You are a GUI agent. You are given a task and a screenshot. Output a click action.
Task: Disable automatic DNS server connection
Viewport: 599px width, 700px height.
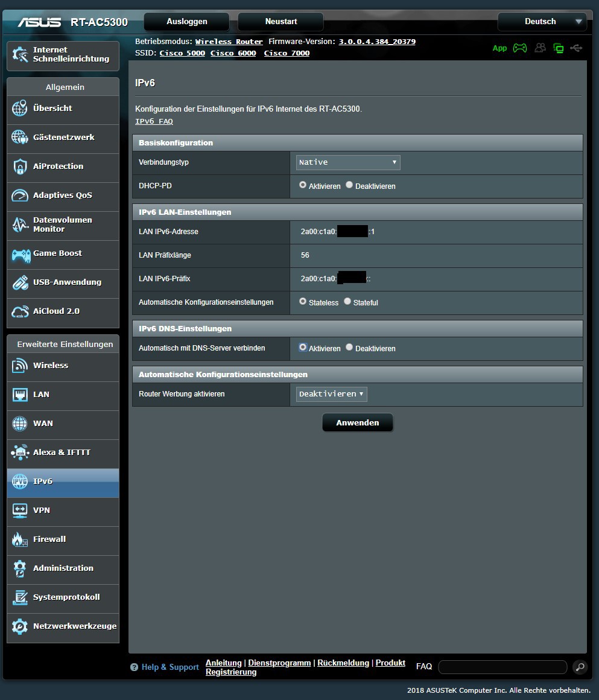coord(349,348)
